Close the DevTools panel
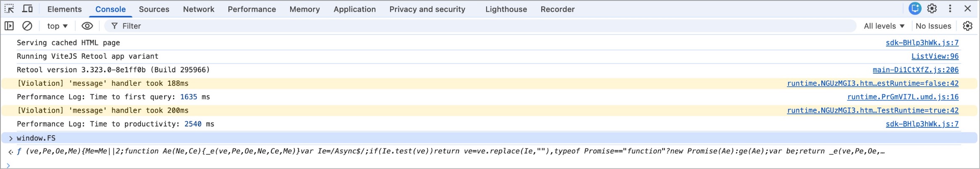Viewport: 980px width, 169px height. coord(968,8)
